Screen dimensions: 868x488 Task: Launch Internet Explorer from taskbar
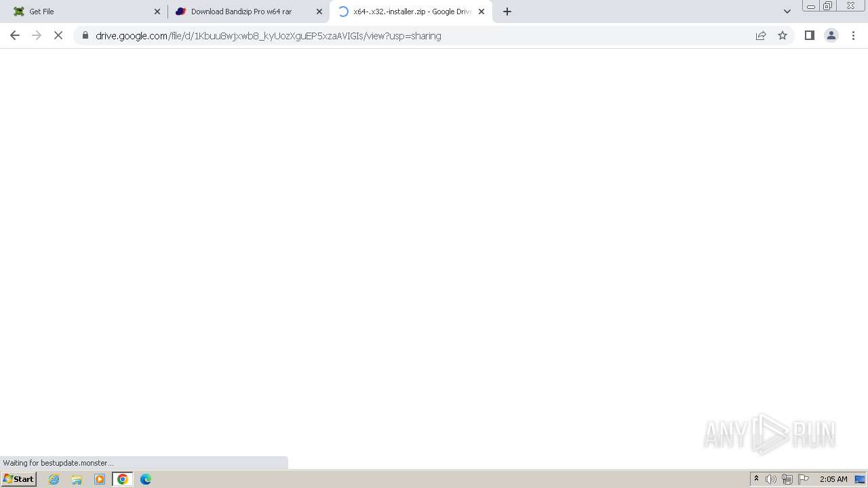pos(54,479)
